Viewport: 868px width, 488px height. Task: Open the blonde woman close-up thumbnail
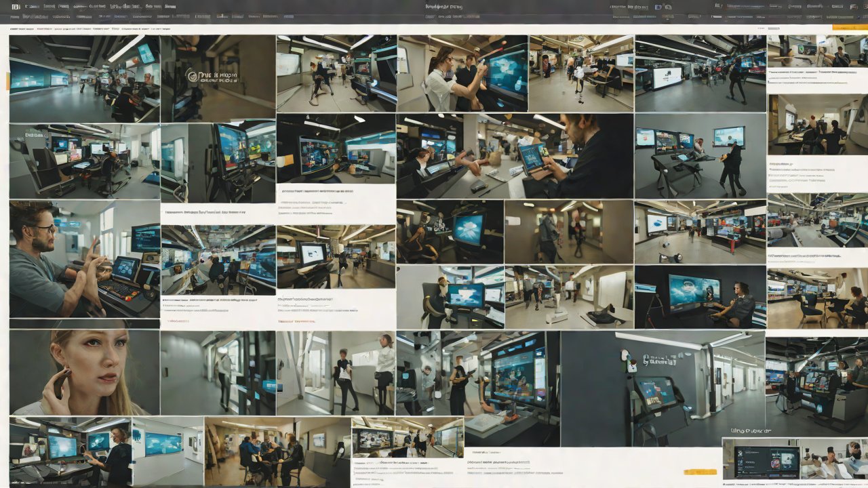click(84, 372)
